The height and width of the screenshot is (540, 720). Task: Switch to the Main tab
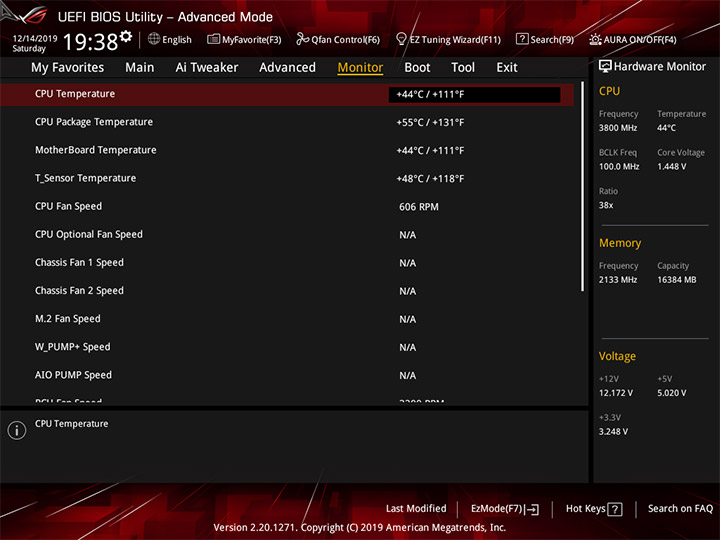tap(140, 68)
